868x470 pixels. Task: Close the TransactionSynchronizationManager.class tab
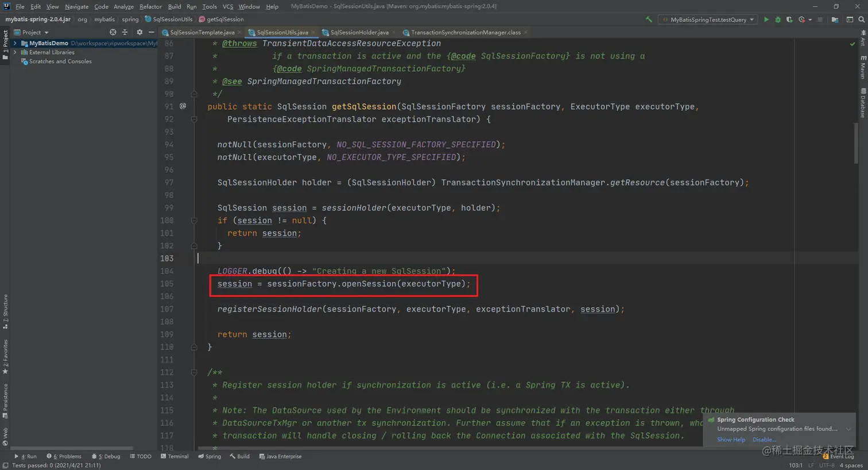coord(525,32)
